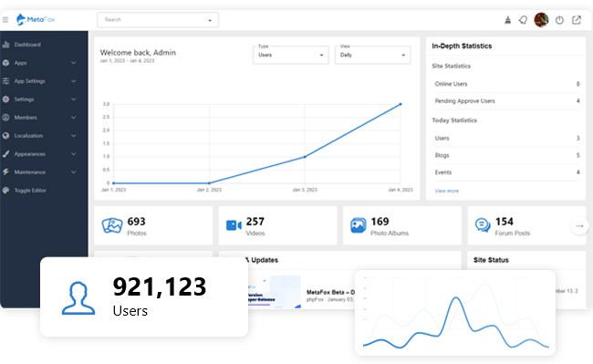
Task: Select Members label in sidebar
Action: click(26, 118)
